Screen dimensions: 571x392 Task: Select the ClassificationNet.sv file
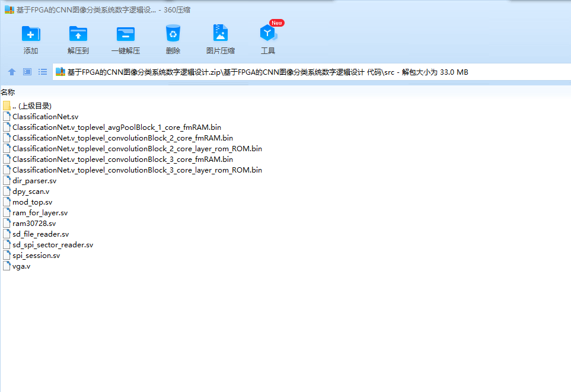click(x=46, y=117)
